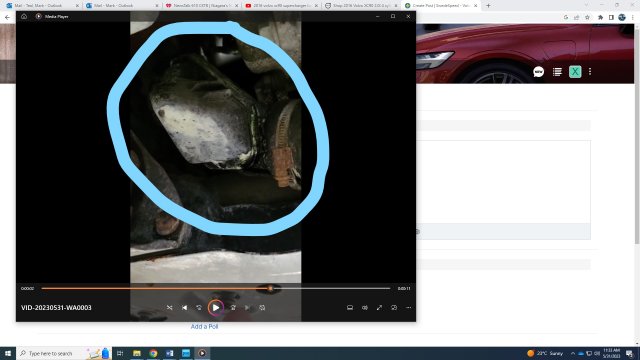
Task: Open the weather widget showing Sunny
Action: (x=545, y=353)
